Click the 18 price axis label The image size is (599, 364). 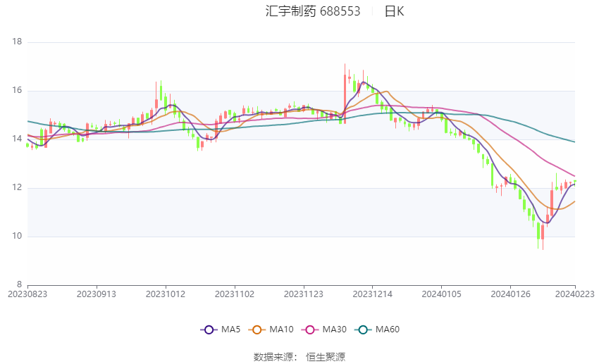coord(17,42)
